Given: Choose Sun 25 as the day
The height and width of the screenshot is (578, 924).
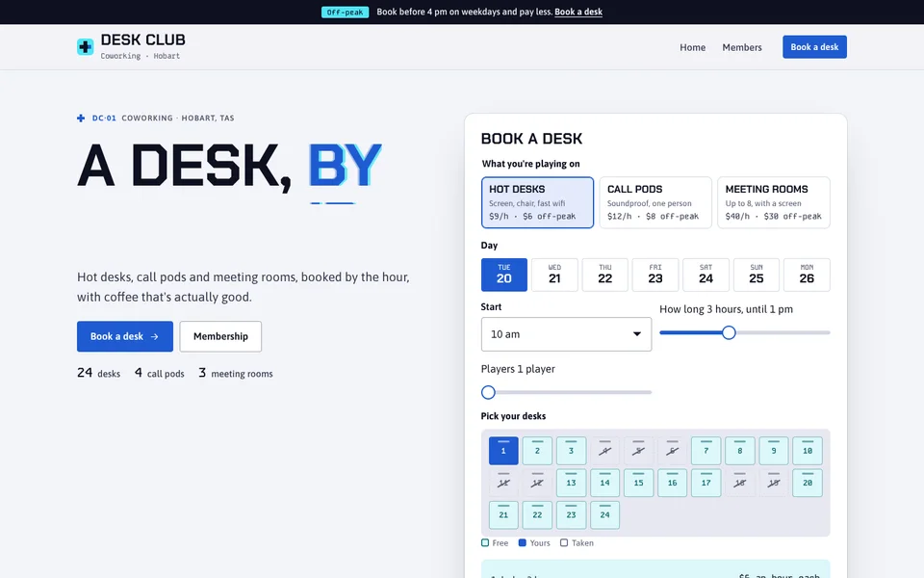Looking at the screenshot, I should [757, 275].
